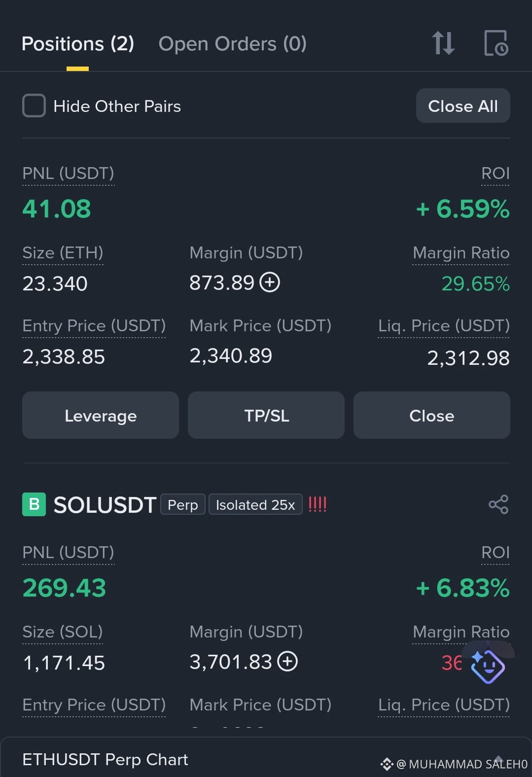
Task: Share the SOLUSDT position
Action: click(498, 504)
